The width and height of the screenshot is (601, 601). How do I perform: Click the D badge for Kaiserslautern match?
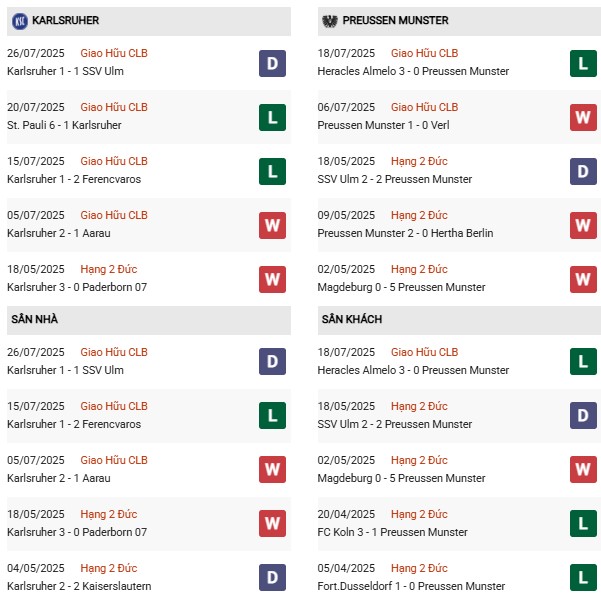[272, 577]
